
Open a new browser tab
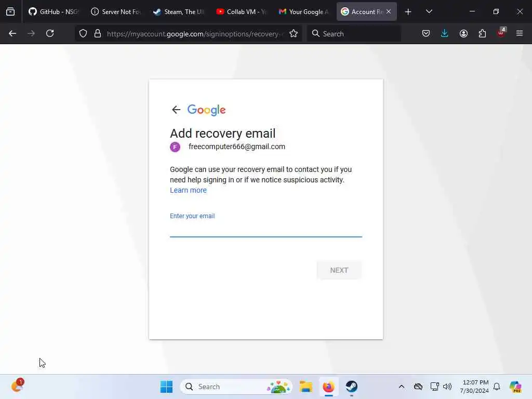pos(408,12)
